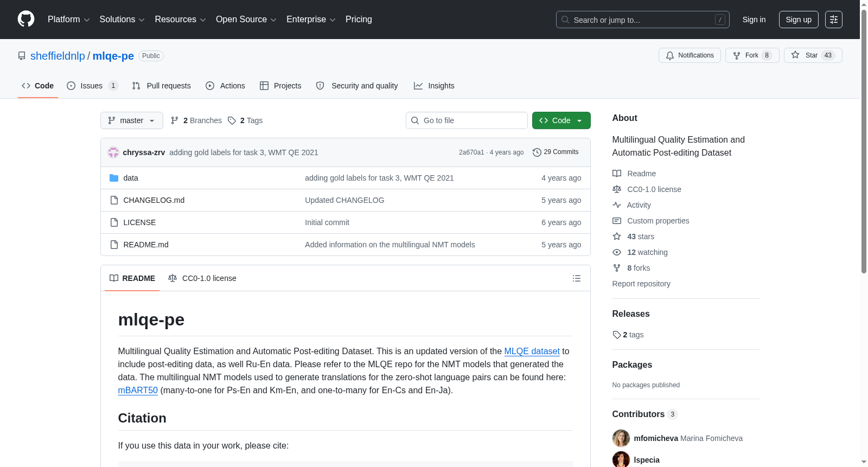Expand the Platform menu
Screen dimensions: 868x467
68,20
